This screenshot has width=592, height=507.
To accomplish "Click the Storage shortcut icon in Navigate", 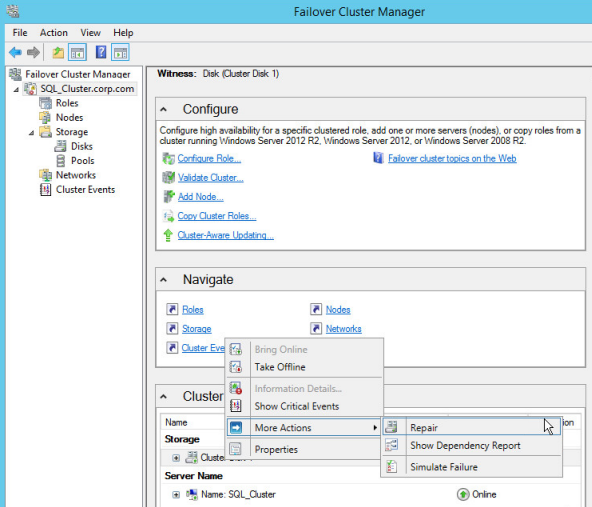I will [172, 328].
